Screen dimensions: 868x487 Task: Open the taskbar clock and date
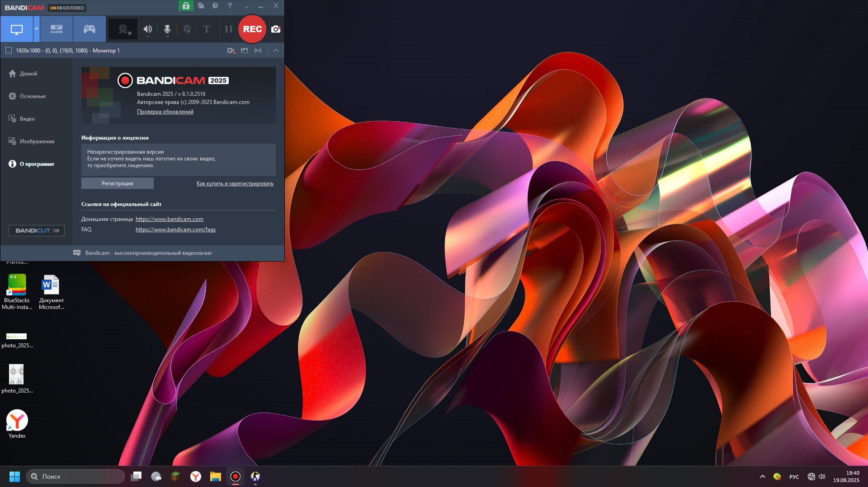(x=846, y=477)
